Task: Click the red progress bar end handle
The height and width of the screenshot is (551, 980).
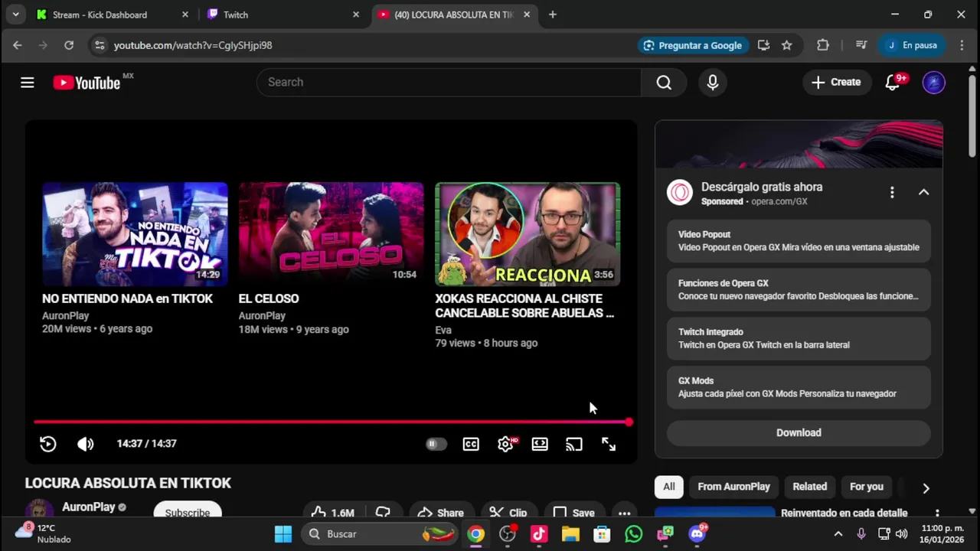Action: point(629,422)
